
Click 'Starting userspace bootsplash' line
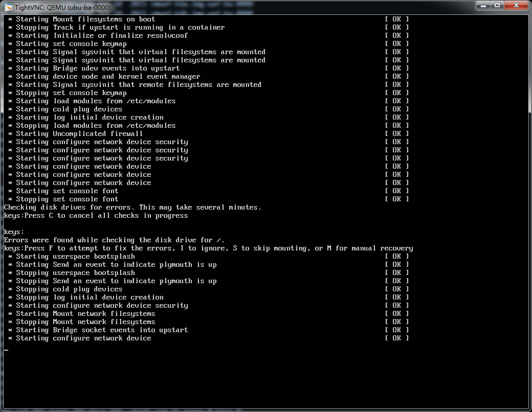point(75,257)
